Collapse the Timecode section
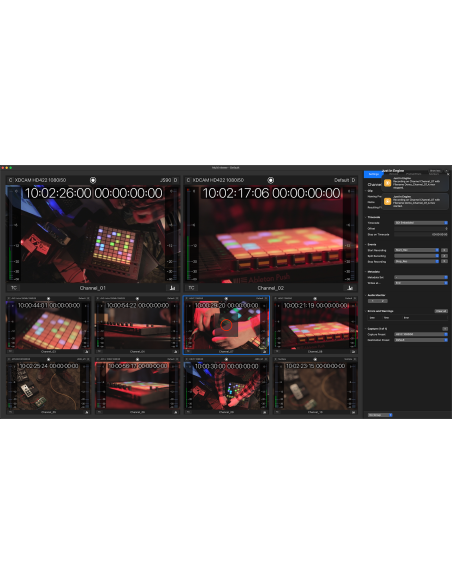452x584 pixels. coord(365,217)
